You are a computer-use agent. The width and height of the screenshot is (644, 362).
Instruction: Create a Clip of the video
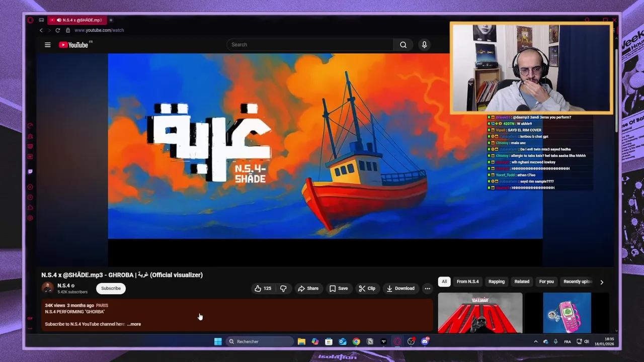tap(367, 289)
